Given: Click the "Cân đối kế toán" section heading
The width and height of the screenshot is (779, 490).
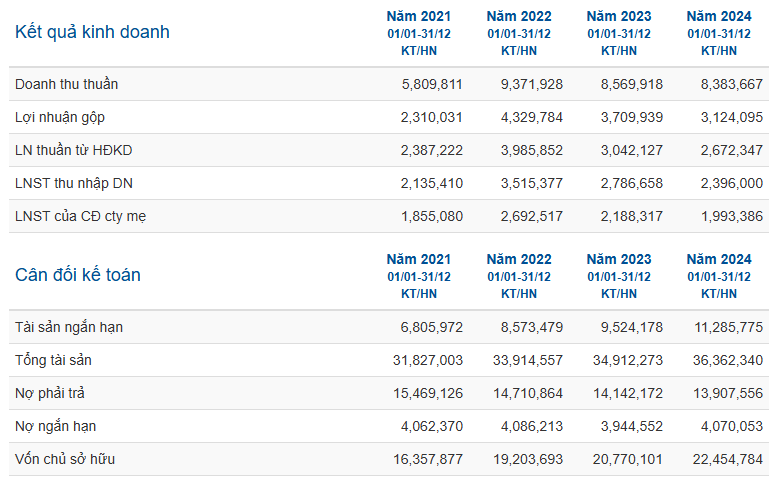Looking at the screenshot, I should pyautogui.click(x=78, y=275).
